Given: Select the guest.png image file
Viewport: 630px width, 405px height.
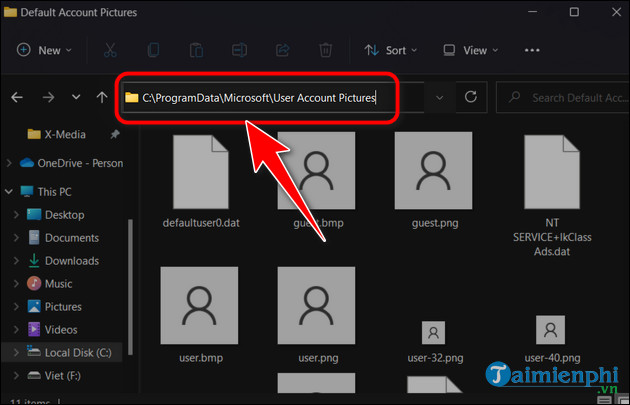Looking at the screenshot, I should [434, 181].
